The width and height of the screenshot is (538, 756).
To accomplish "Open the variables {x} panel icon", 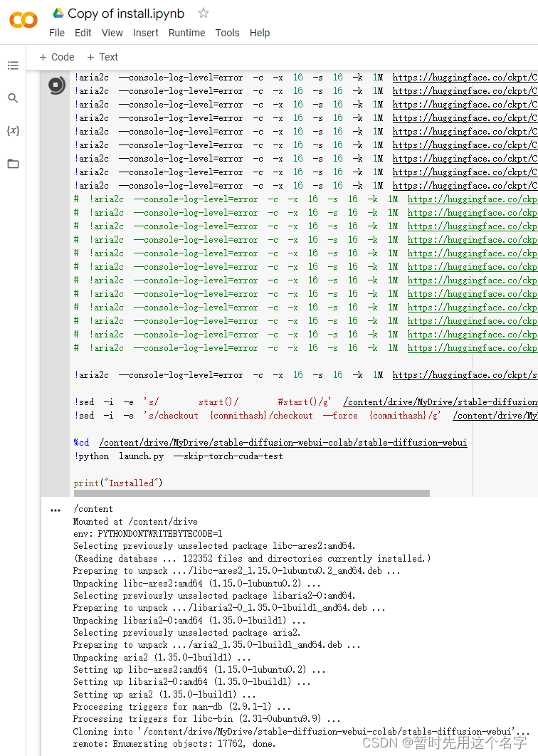I will (13, 131).
